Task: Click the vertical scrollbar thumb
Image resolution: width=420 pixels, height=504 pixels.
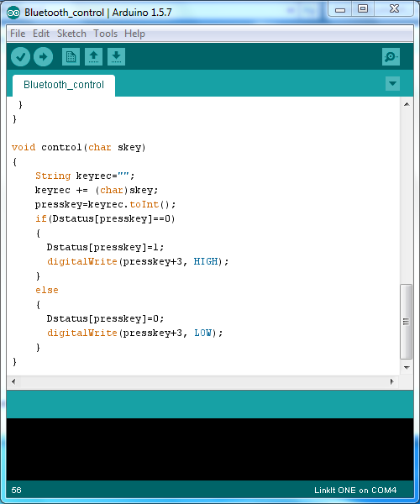Action: point(407,322)
